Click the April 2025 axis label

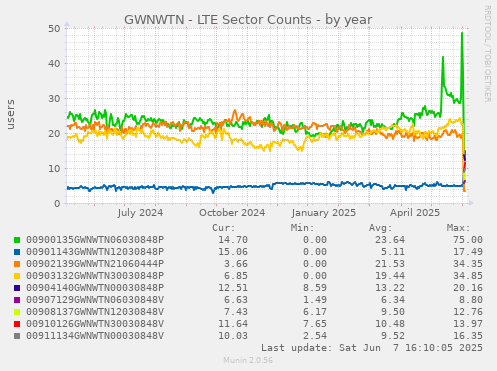(415, 213)
